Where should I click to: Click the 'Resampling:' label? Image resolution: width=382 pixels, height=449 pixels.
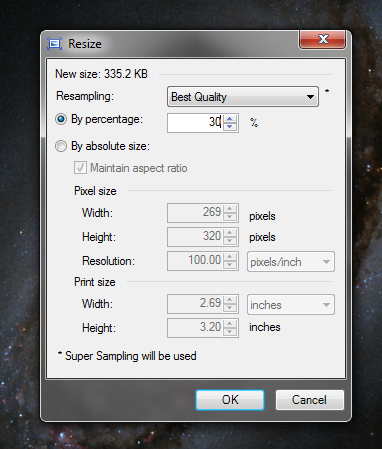coord(85,96)
